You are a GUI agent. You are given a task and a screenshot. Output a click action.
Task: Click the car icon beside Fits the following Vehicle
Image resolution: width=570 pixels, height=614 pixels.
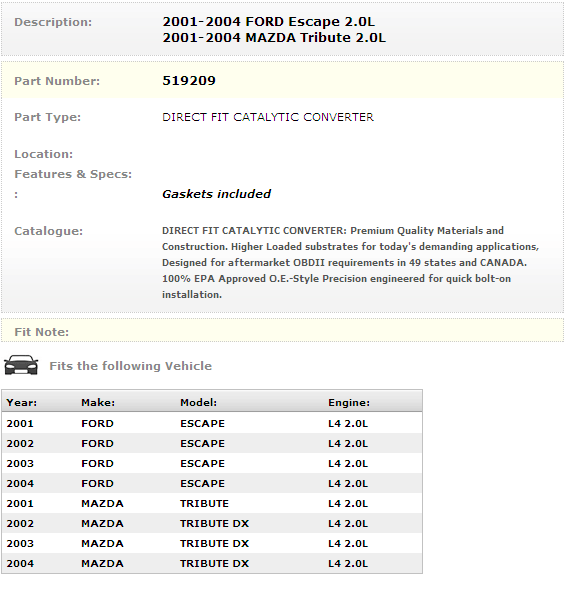[21, 365]
